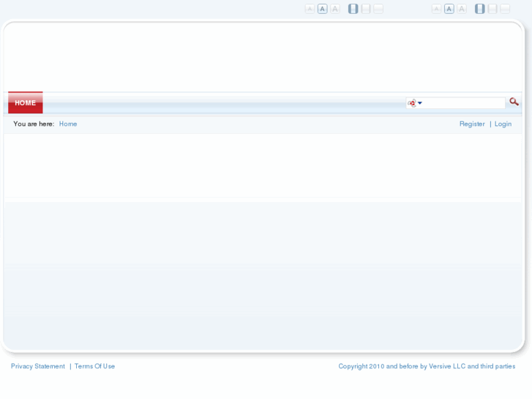532x399 pixels.
Task: Choose full page width in right icon group
Action: pos(505,9)
